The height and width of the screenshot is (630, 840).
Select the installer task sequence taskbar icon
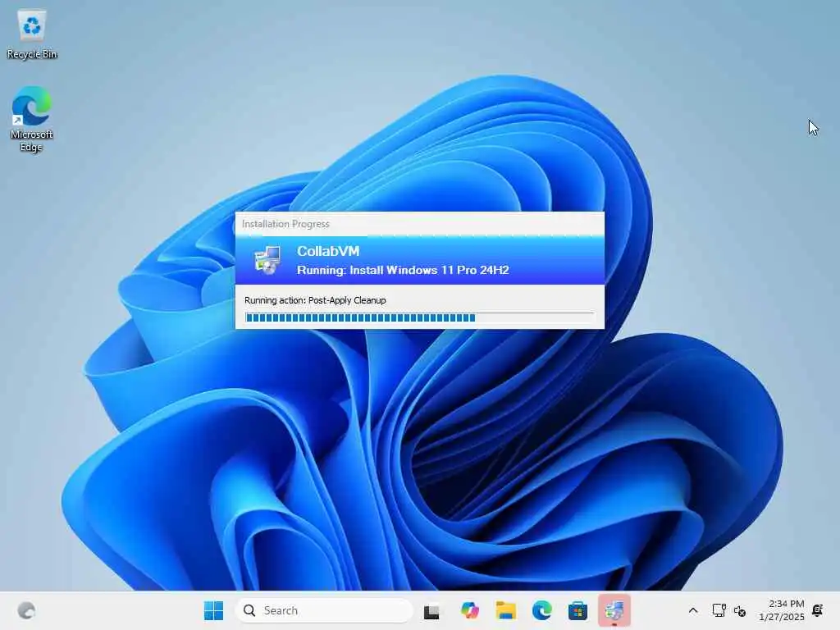614,610
